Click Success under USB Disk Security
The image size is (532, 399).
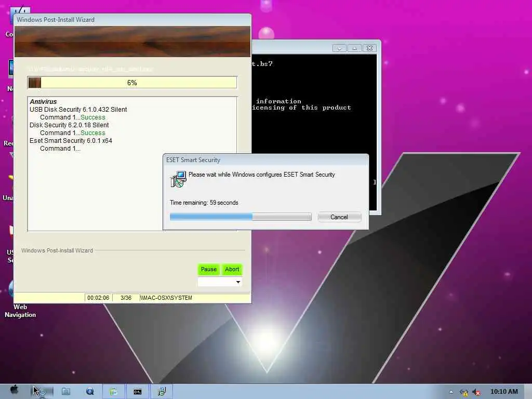pos(92,117)
